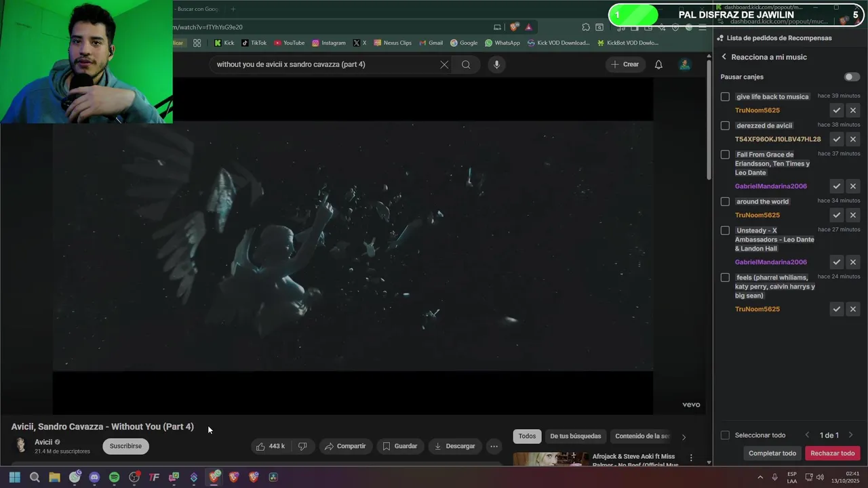Accept the 'around the world' request

click(x=837, y=215)
